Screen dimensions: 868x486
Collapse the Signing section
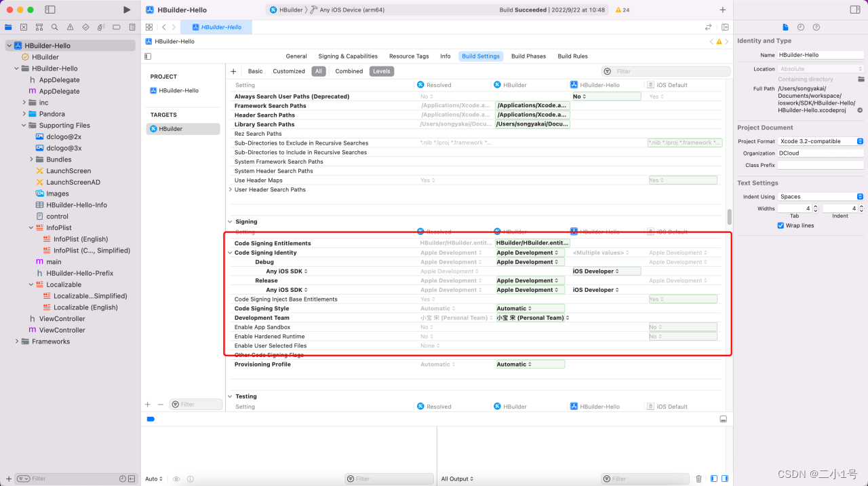click(231, 222)
